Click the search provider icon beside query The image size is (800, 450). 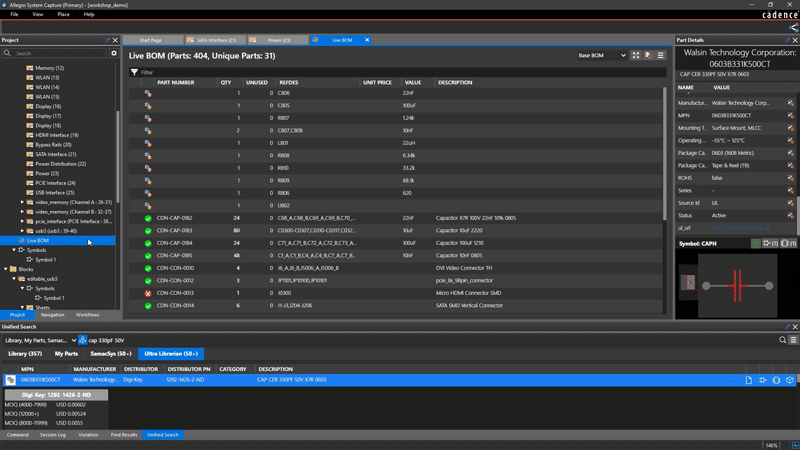tap(83, 340)
